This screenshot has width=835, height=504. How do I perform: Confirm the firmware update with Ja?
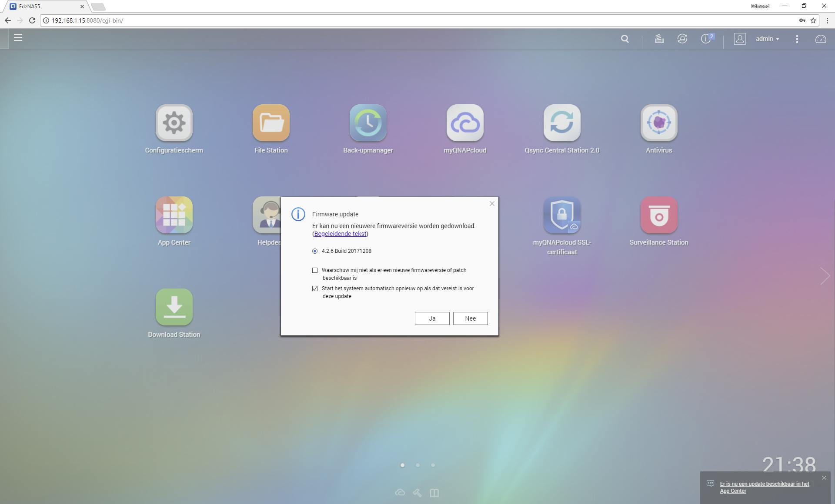(x=432, y=318)
